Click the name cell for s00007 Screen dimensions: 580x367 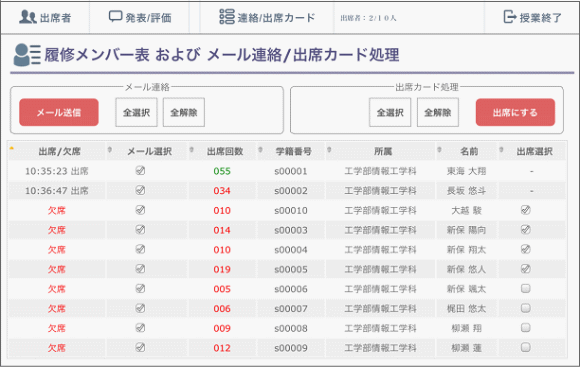(x=466, y=309)
